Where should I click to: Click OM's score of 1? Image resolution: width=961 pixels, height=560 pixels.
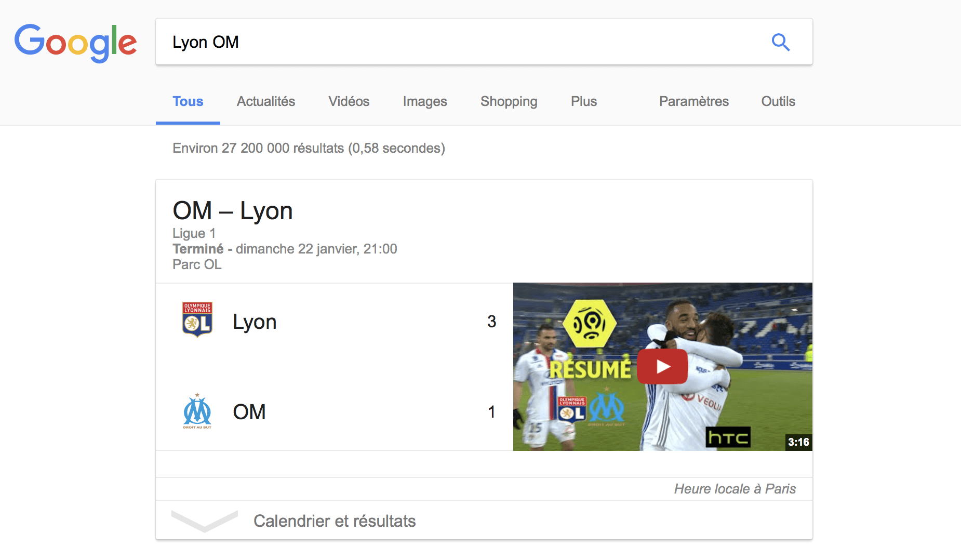(491, 412)
